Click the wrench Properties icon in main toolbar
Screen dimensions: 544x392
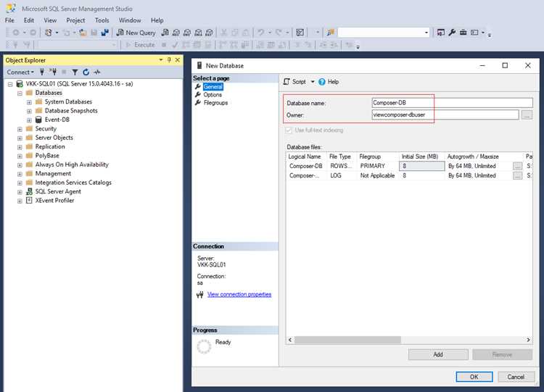click(x=452, y=33)
